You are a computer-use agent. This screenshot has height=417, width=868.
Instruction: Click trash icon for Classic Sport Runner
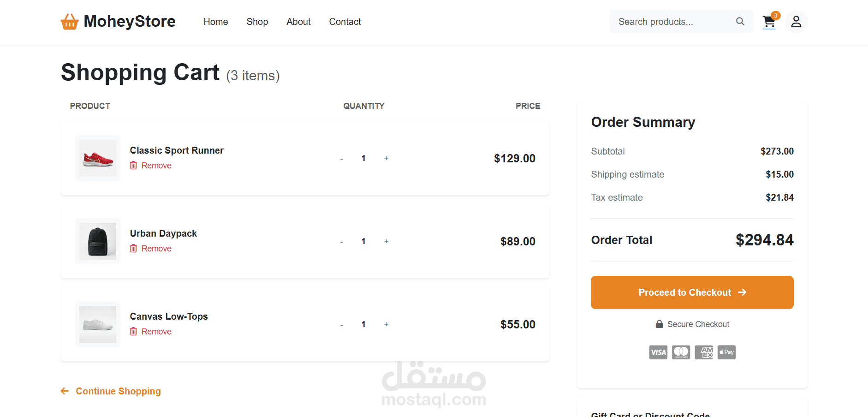[x=133, y=166]
